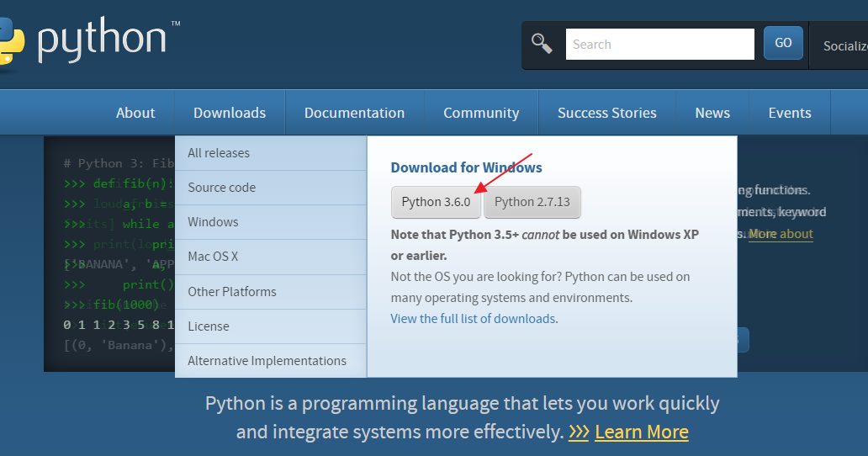Click the magnifying glass search icon
Screen dimensions: 868x456
click(x=542, y=44)
